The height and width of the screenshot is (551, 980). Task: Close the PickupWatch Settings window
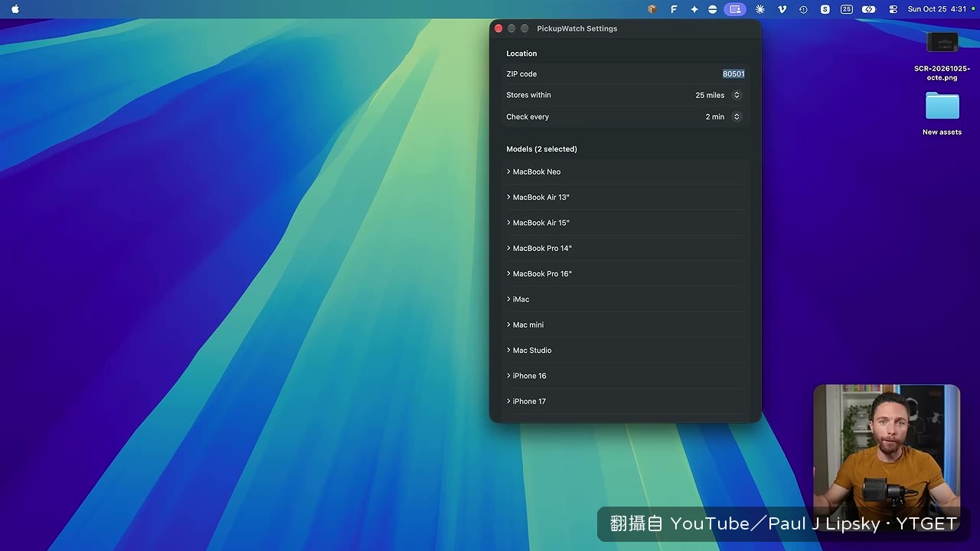coord(498,28)
